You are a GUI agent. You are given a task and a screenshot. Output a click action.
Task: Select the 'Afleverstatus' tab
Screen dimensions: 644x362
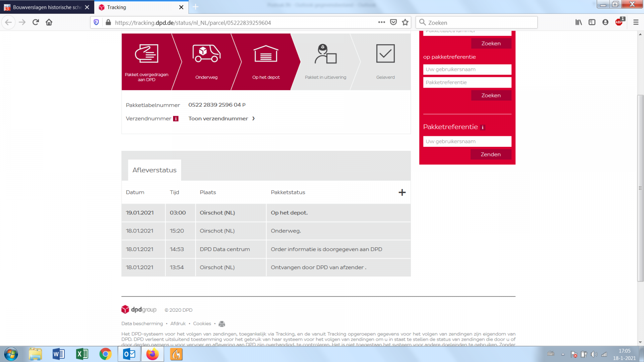[155, 170]
